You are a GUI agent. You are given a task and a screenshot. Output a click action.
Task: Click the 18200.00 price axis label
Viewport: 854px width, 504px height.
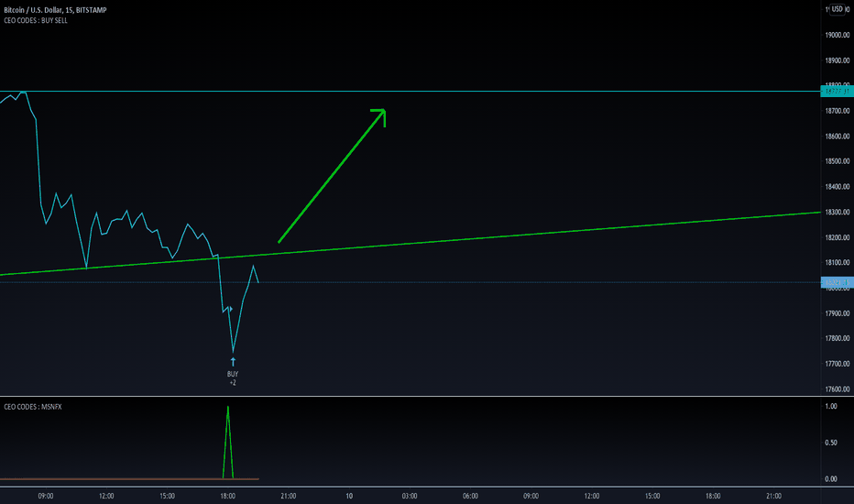coord(838,237)
